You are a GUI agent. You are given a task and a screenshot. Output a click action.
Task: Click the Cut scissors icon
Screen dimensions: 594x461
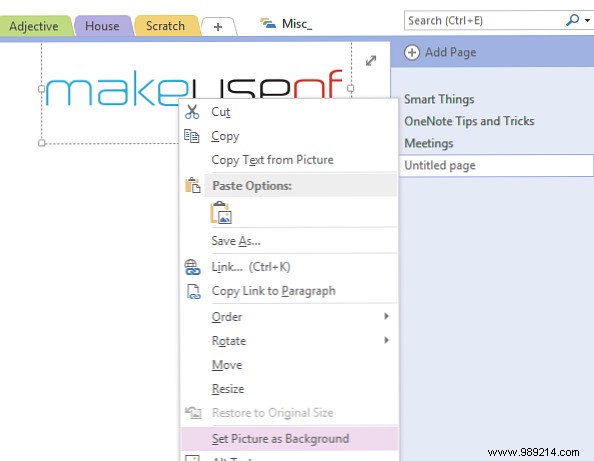(192, 112)
